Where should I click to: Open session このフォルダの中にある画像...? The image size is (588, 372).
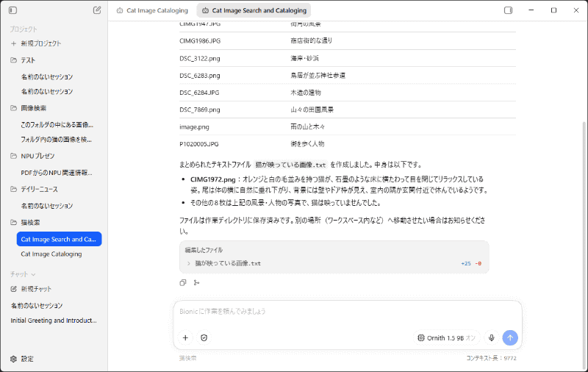[57, 124]
